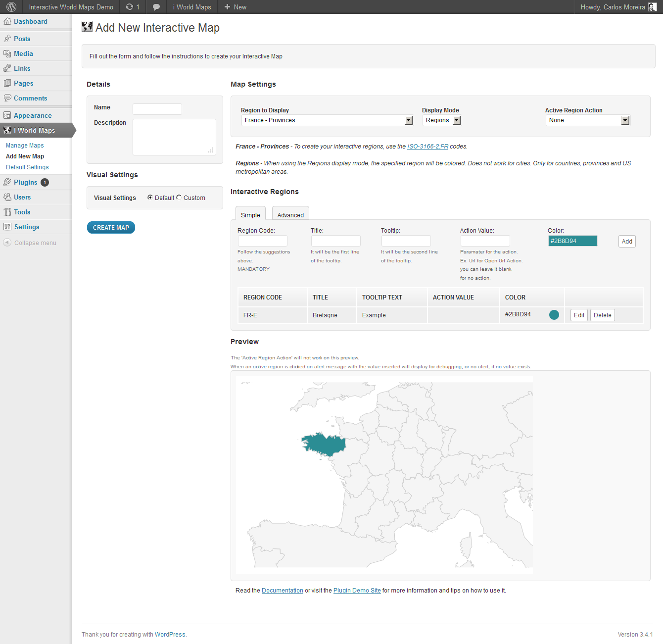Select the Custom visual settings radio button

pyautogui.click(x=179, y=198)
